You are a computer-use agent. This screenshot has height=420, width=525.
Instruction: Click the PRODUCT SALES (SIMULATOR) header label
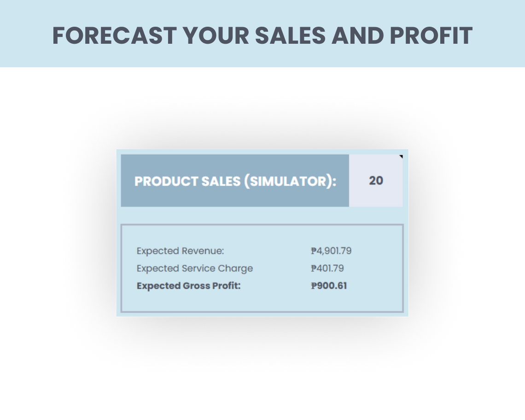[235, 181]
